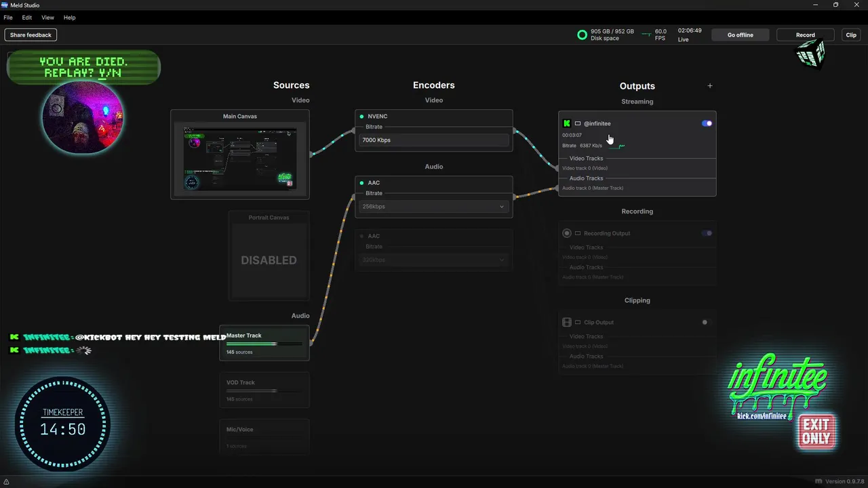The width and height of the screenshot is (868, 488).
Task: Click the green disk space ring icon
Action: click(x=582, y=35)
